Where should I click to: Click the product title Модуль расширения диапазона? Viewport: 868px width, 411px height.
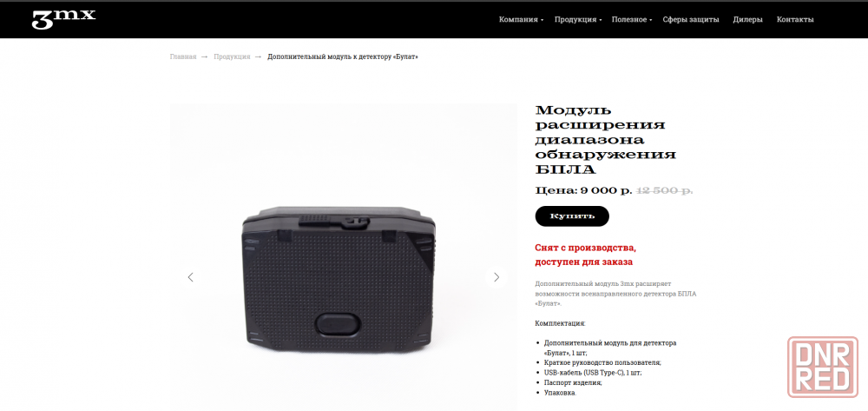pos(606,140)
